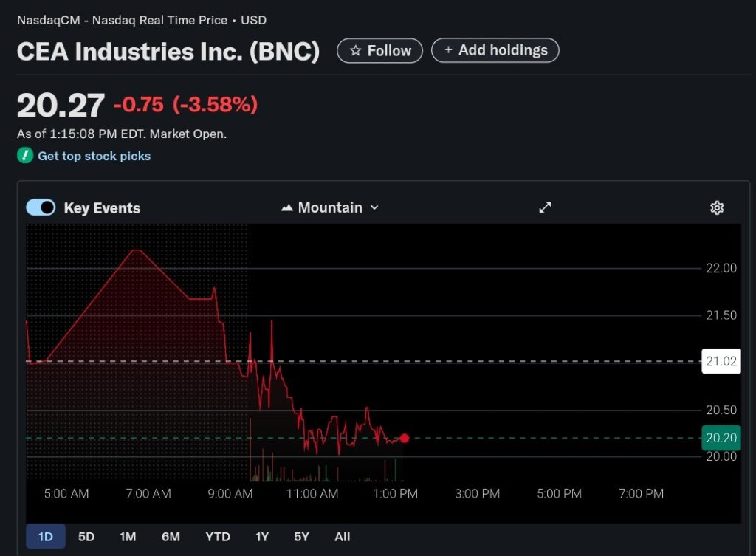Open chart settings gear

[717, 207]
